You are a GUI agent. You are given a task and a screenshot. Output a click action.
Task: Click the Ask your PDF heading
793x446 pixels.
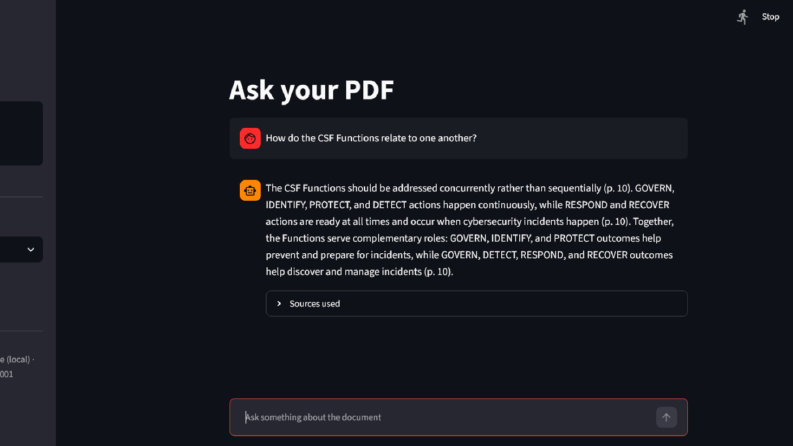pos(311,90)
